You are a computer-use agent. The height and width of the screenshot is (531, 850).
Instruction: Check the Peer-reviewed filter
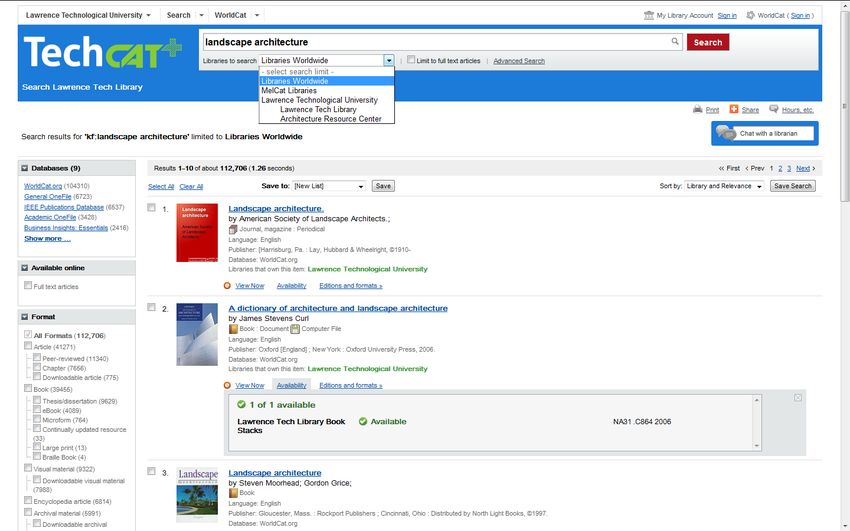click(37, 357)
